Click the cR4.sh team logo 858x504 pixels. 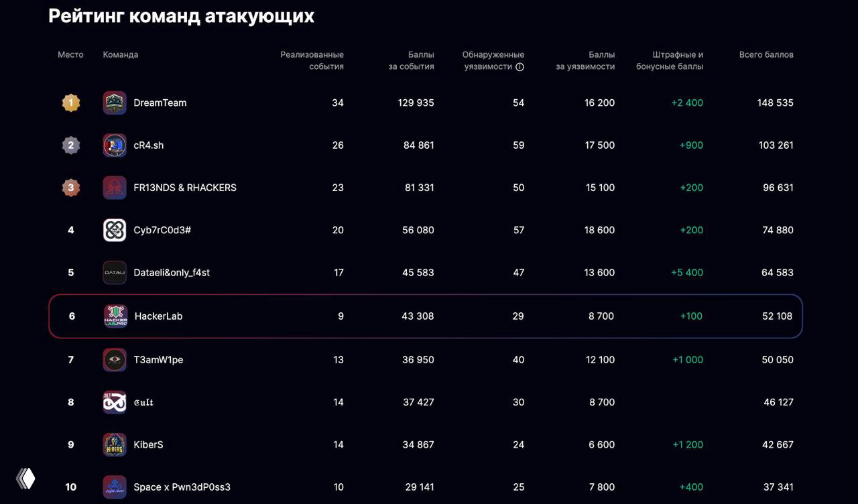tap(115, 145)
